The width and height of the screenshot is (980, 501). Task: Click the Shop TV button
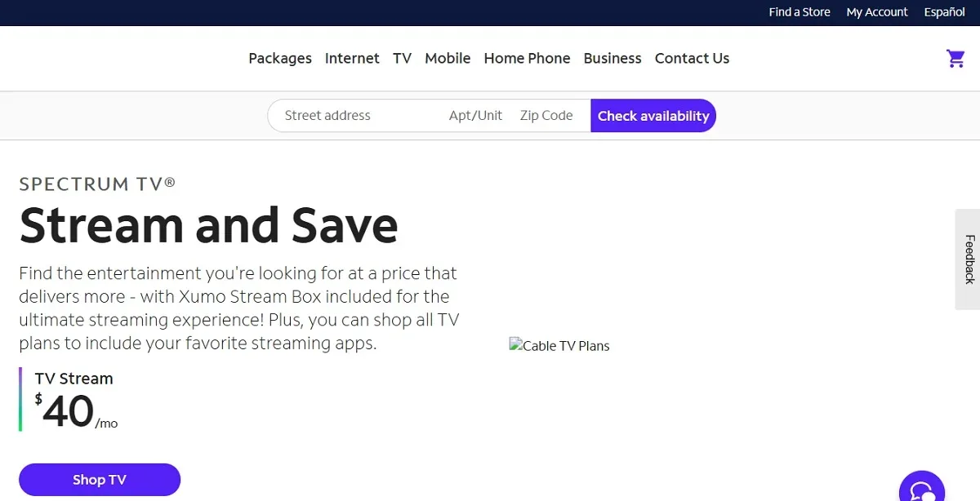coord(100,480)
